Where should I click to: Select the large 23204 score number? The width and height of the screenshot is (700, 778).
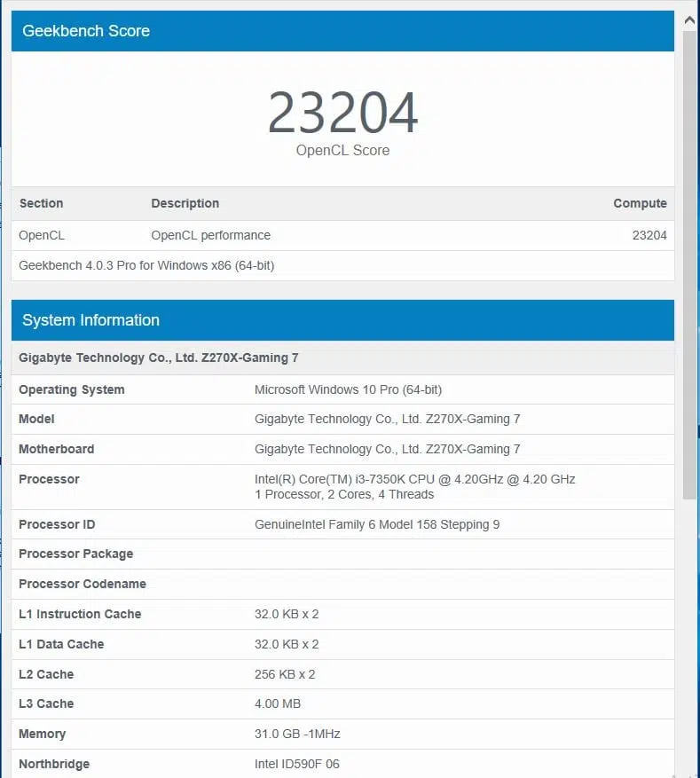[x=342, y=113]
